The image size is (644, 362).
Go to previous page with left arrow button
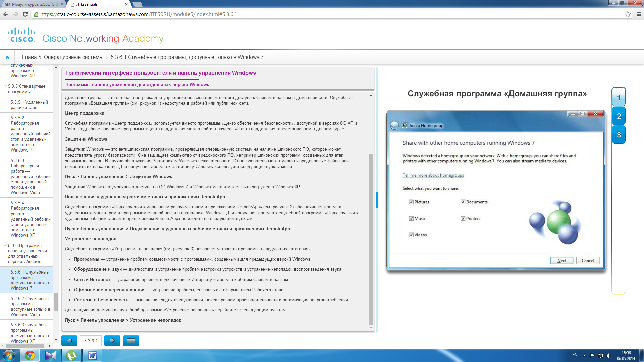click(69, 341)
